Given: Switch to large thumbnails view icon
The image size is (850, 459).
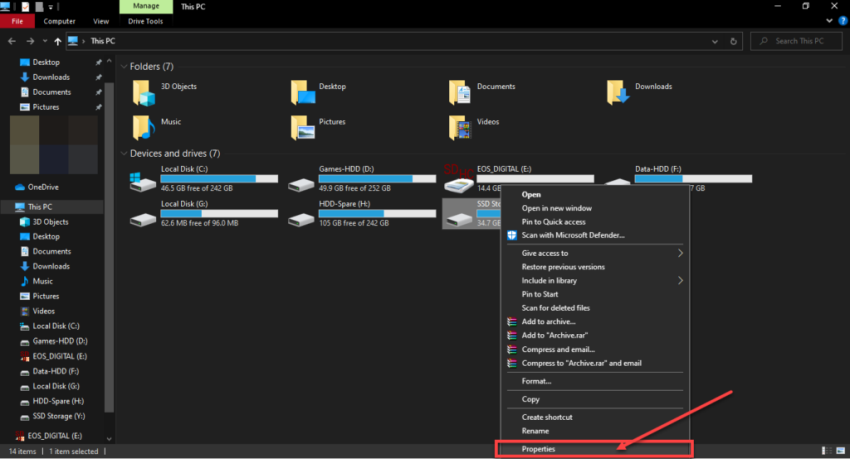Looking at the screenshot, I should coord(841,451).
